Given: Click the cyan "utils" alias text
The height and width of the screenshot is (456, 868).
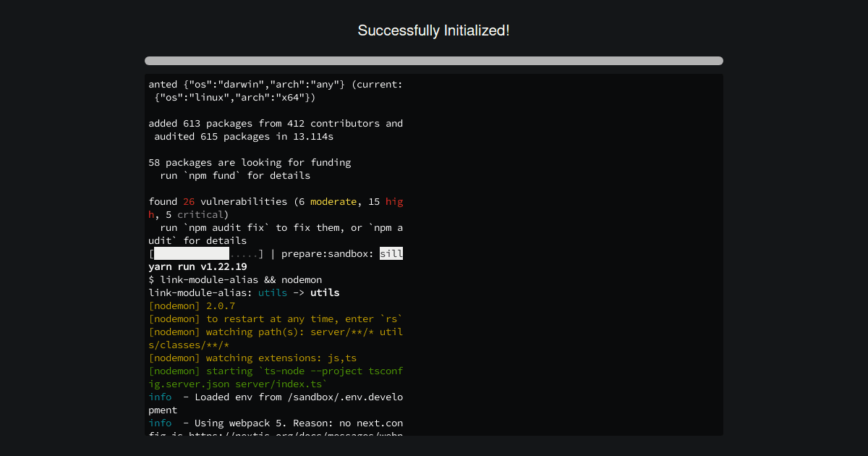Looking at the screenshot, I should (x=273, y=292).
